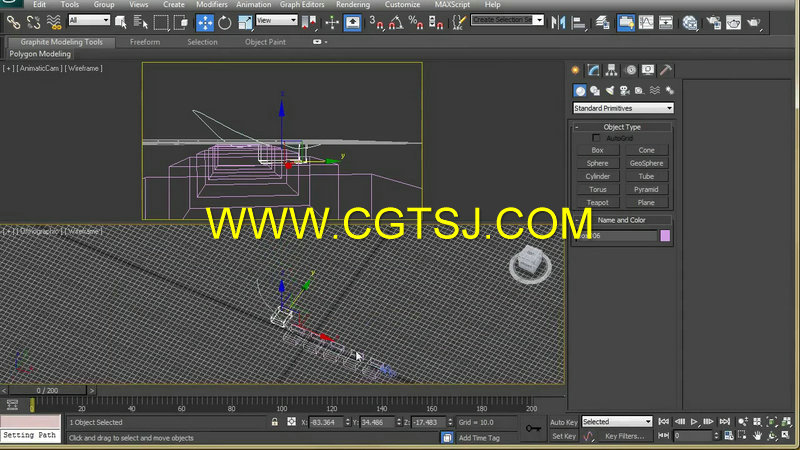The image size is (800, 450).
Task: Activate the Select and Scale tool
Action: click(245, 22)
